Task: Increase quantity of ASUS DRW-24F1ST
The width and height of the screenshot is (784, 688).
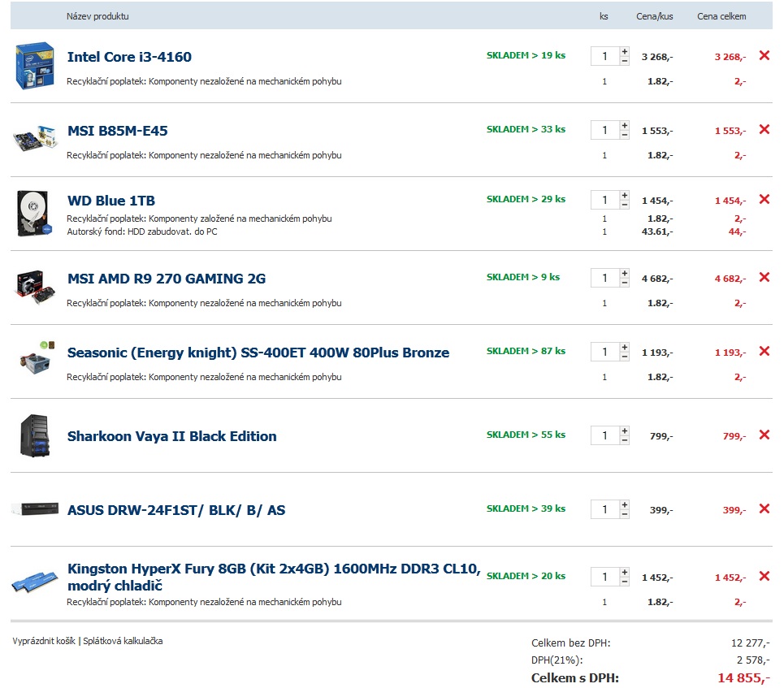Action: (x=625, y=505)
